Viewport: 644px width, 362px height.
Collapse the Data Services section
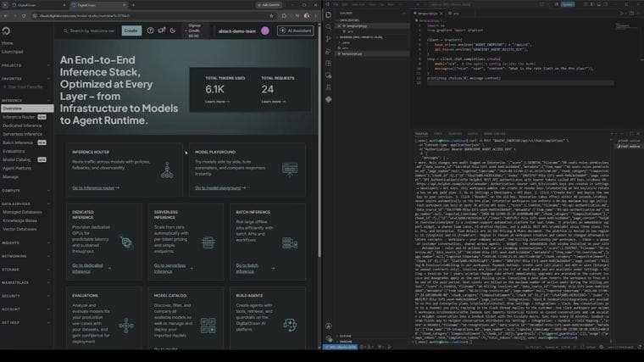click(x=26, y=203)
